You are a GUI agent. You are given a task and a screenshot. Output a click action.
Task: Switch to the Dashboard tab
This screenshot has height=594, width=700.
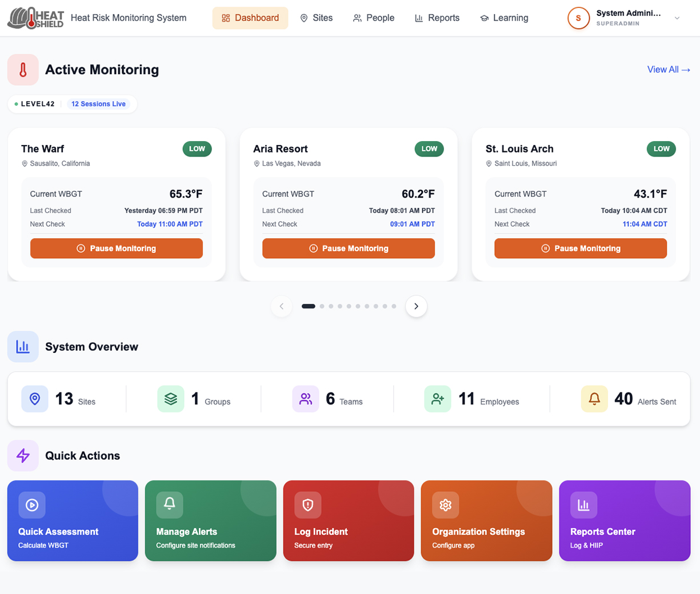pos(250,18)
